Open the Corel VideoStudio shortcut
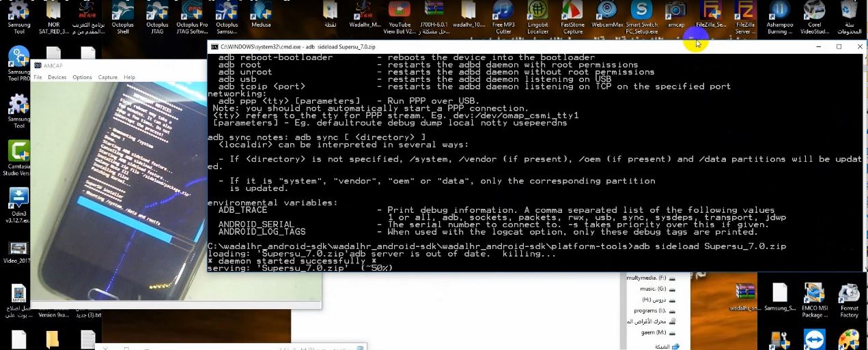Screen dimensions: 868x350 [x=814, y=18]
